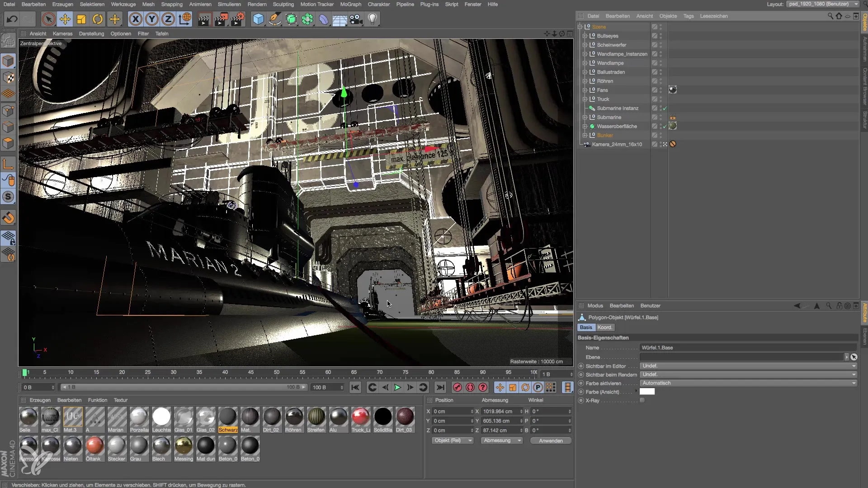Screen dimensions: 868x488
Task: Toggle Z axis lock
Action: pos(168,19)
